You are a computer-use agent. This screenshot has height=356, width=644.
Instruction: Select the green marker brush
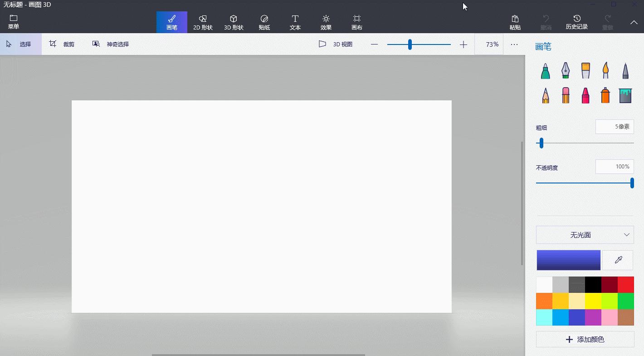(546, 70)
